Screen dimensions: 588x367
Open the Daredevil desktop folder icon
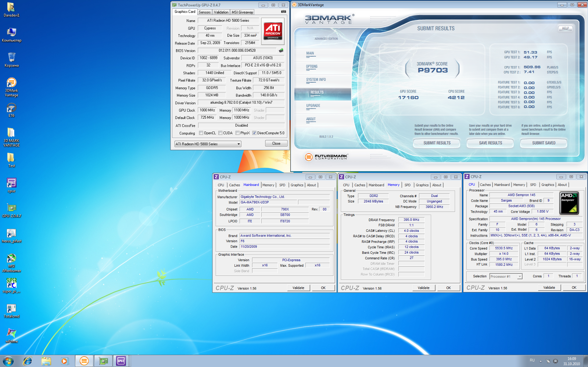point(11,10)
